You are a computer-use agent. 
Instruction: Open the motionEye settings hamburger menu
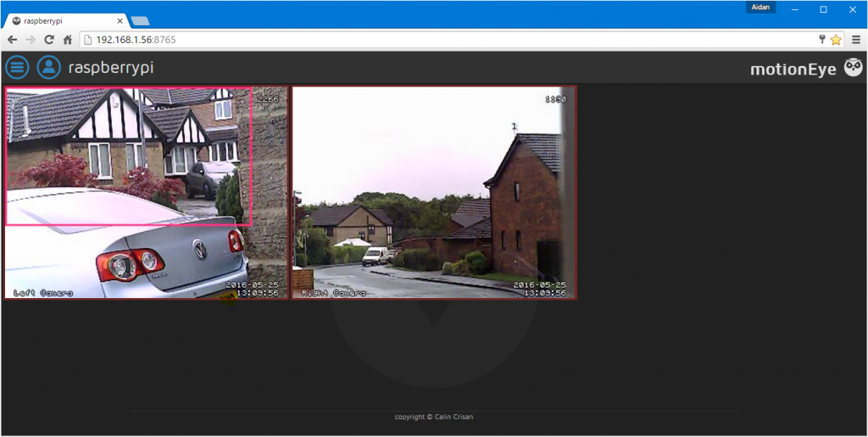tap(17, 68)
